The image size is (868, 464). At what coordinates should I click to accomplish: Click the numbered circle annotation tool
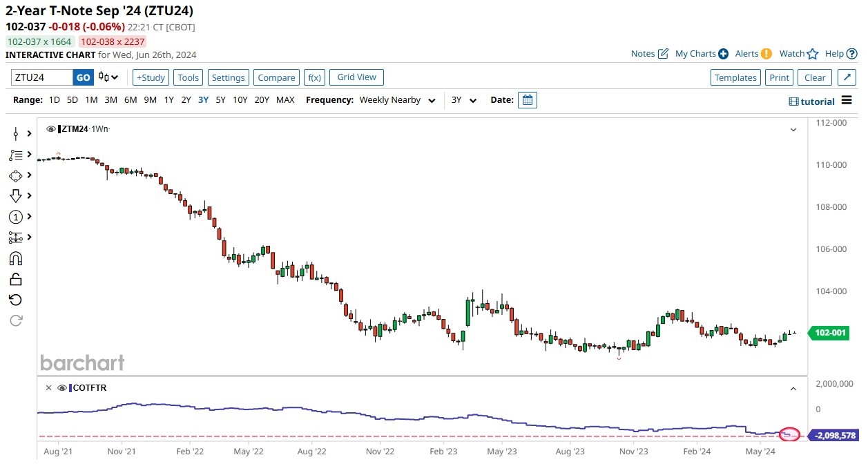(15, 217)
